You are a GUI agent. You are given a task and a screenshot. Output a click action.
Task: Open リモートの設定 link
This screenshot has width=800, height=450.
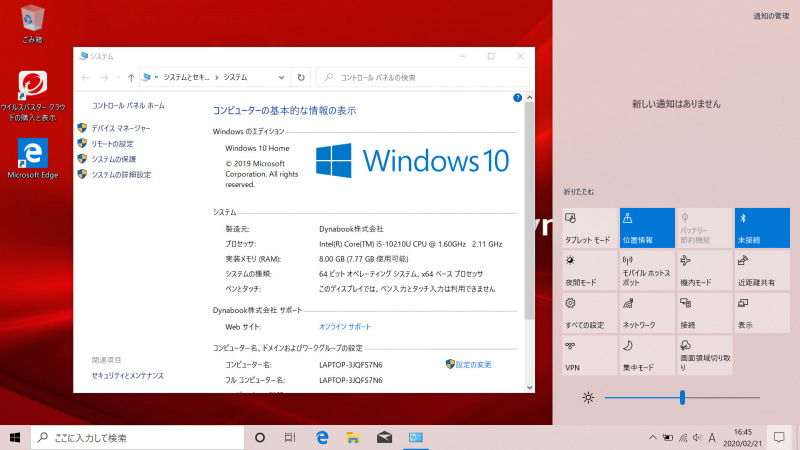coord(112,144)
